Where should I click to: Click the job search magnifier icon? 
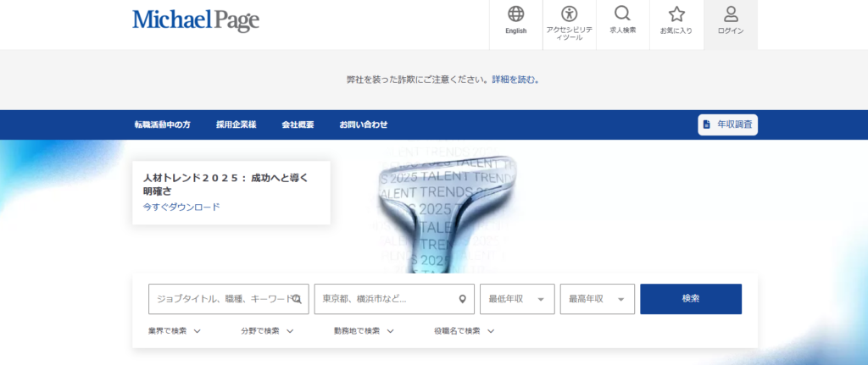pos(622,14)
